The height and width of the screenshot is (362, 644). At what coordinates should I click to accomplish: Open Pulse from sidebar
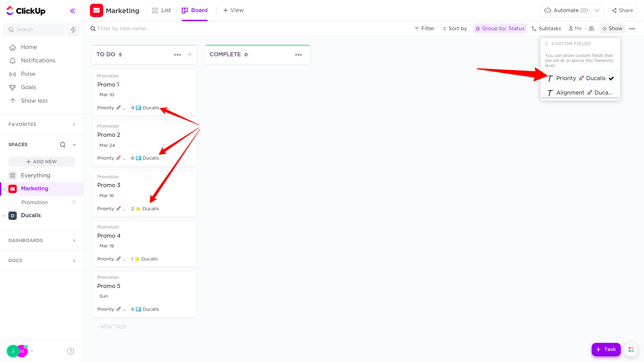[x=28, y=74]
